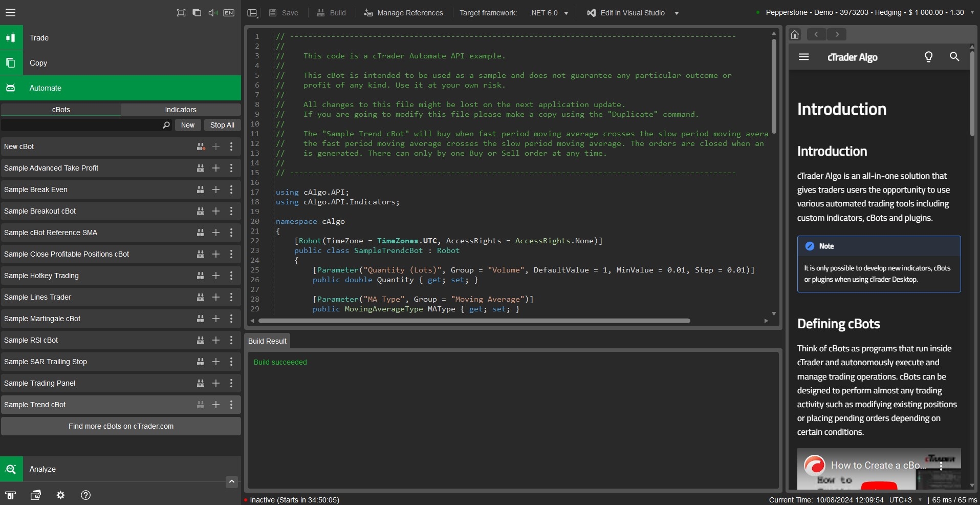Open the hamburger main menu
This screenshot has width=980, height=505.
tap(10, 13)
